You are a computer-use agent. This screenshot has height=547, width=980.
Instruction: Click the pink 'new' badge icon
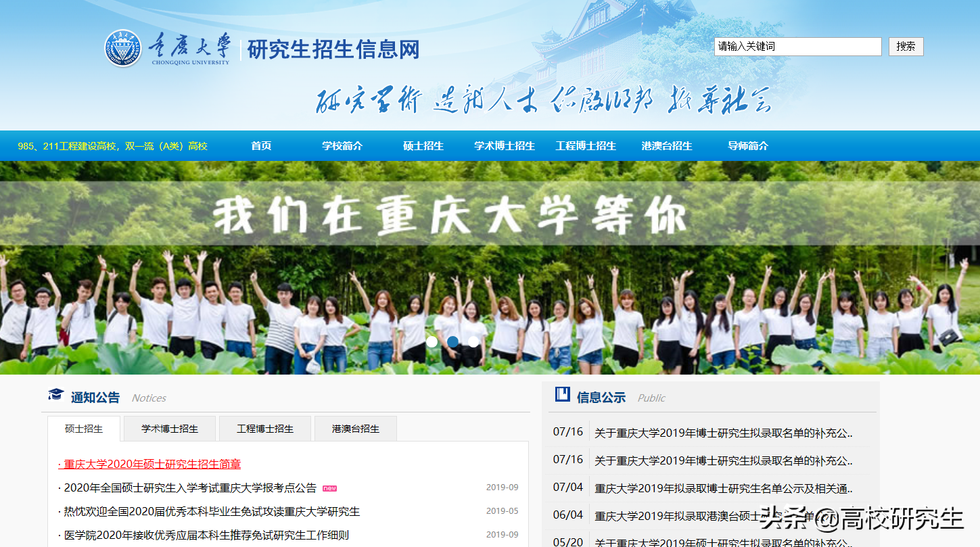(x=329, y=488)
